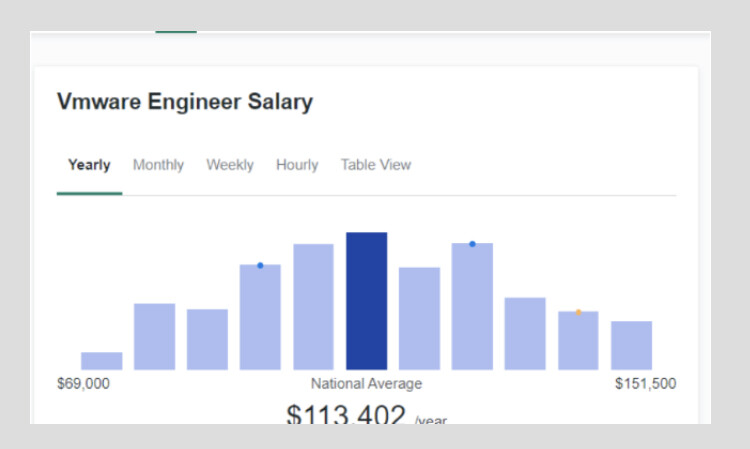The height and width of the screenshot is (449, 750).
Task: Click the blue dot right of dark bar
Action: click(472, 244)
